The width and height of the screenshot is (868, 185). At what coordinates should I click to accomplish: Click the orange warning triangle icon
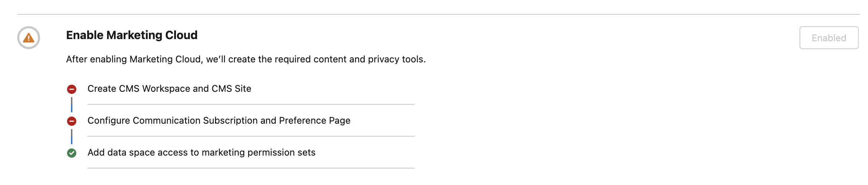click(x=29, y=38)
